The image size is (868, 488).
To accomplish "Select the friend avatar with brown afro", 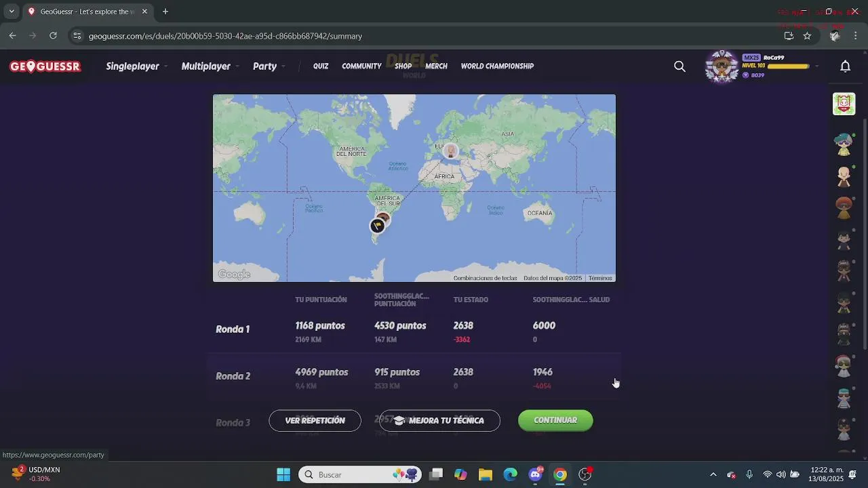I will point(844,208).
